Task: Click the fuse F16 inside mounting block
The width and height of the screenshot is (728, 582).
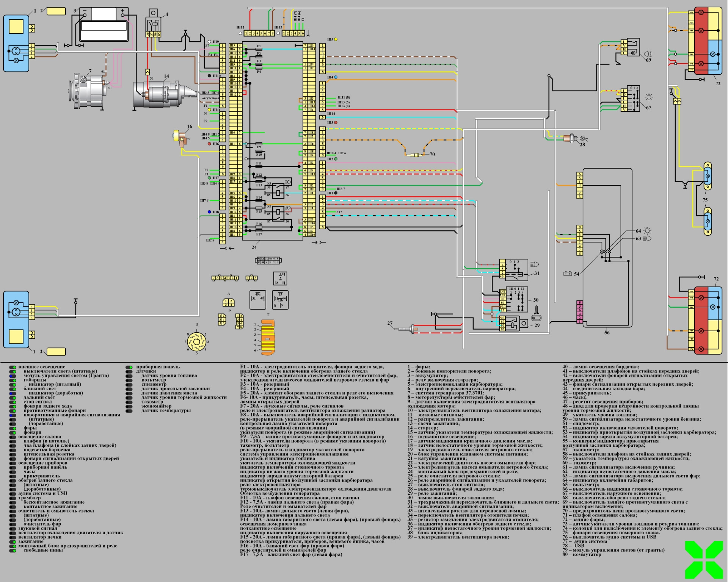Action: [259, 227]
